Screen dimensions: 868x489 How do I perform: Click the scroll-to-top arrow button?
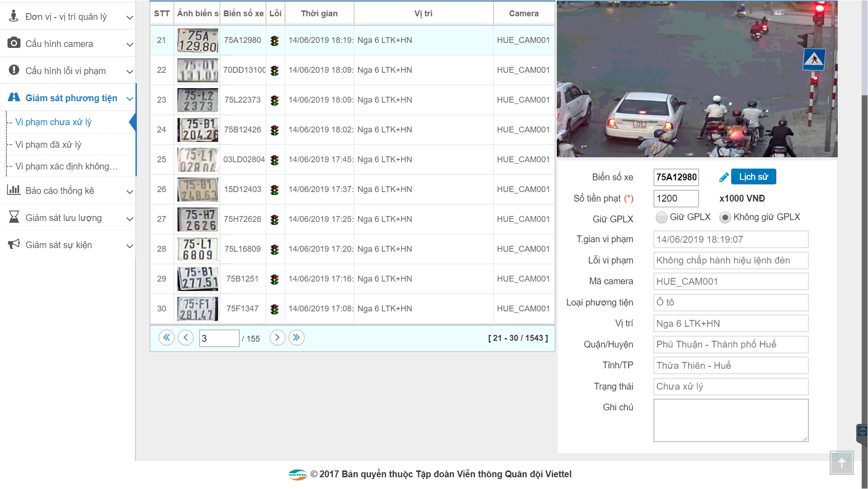pyautogui.click(x=841, y=463)
